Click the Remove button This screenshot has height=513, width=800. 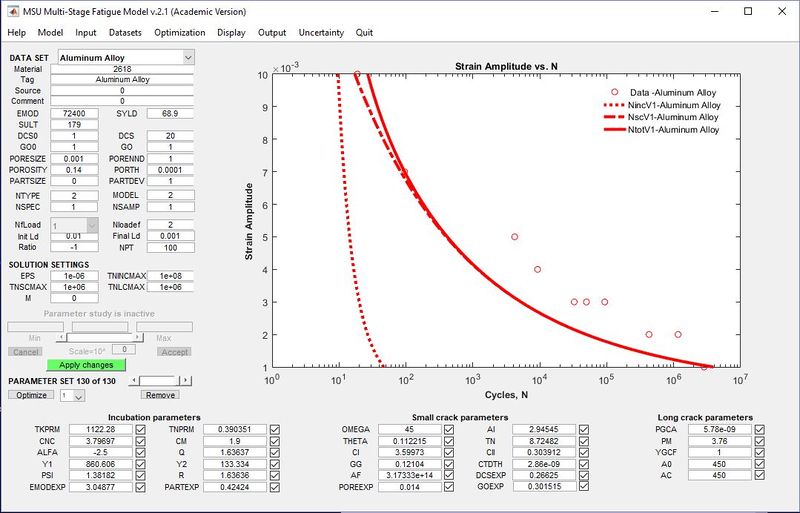[x=158, y=395]
